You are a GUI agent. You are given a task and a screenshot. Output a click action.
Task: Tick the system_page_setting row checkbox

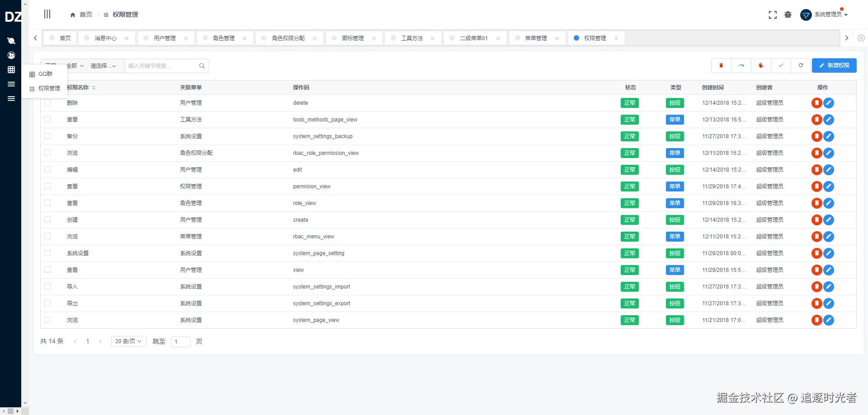pyautogui.click(x=47, y=253)
